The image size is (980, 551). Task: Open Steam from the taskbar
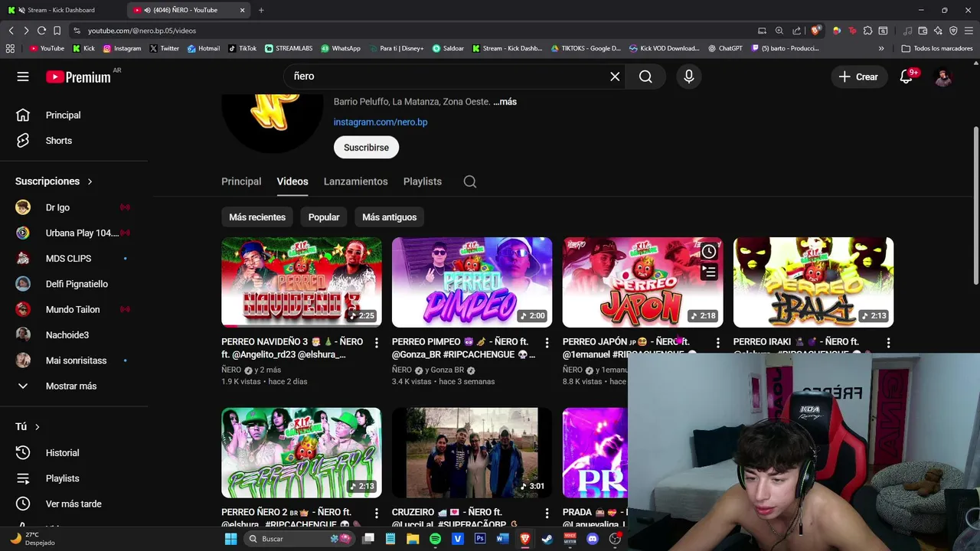(x=547, y=539)
